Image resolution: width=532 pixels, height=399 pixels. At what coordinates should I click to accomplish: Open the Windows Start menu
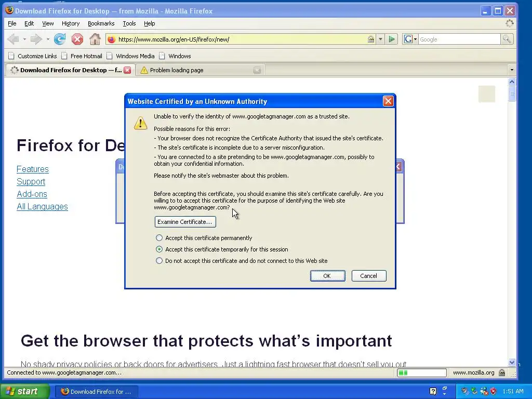tap(25, 391)
